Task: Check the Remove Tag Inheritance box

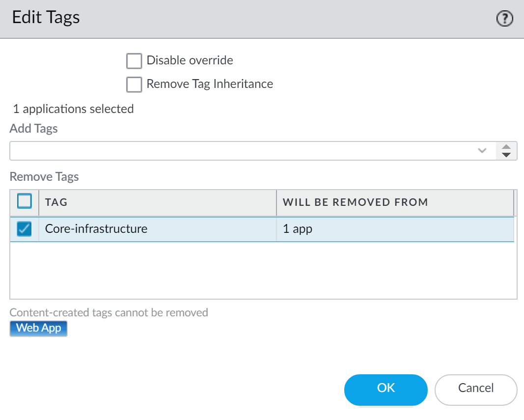Action: tap(134, 84)
